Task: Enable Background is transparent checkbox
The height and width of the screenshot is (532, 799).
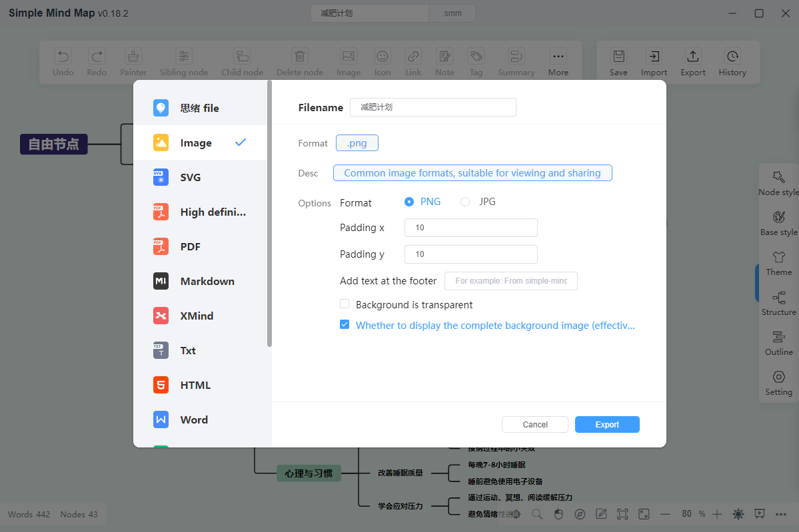Action: click(x=345, y=304)
